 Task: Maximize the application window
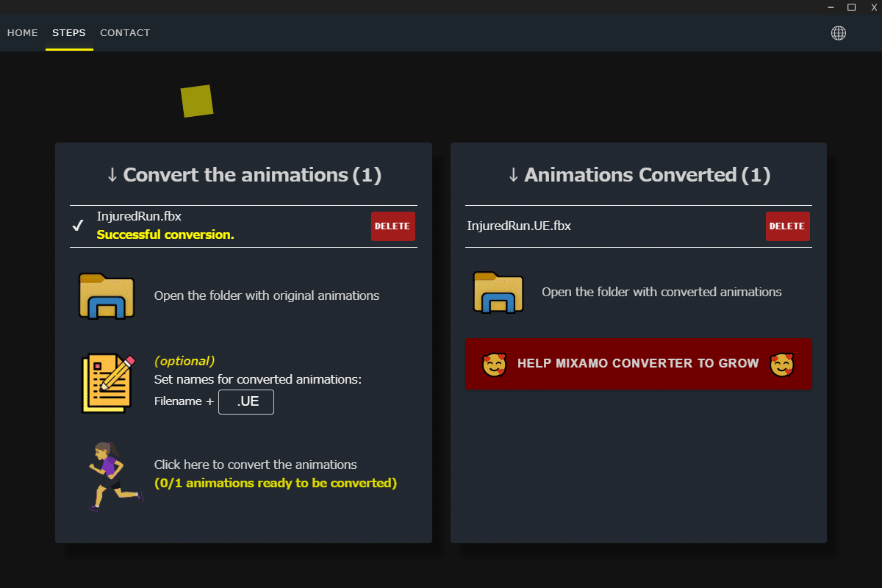click(852, 7)
